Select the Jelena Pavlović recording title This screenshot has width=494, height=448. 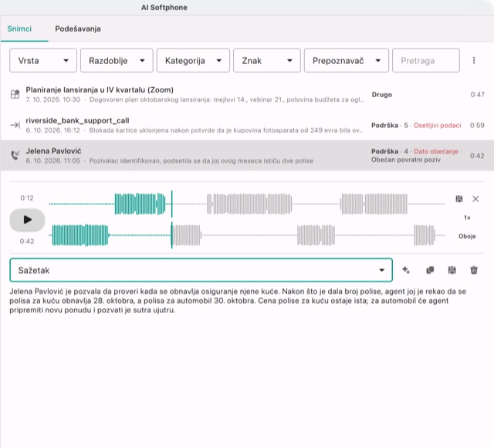coord(53,151)
